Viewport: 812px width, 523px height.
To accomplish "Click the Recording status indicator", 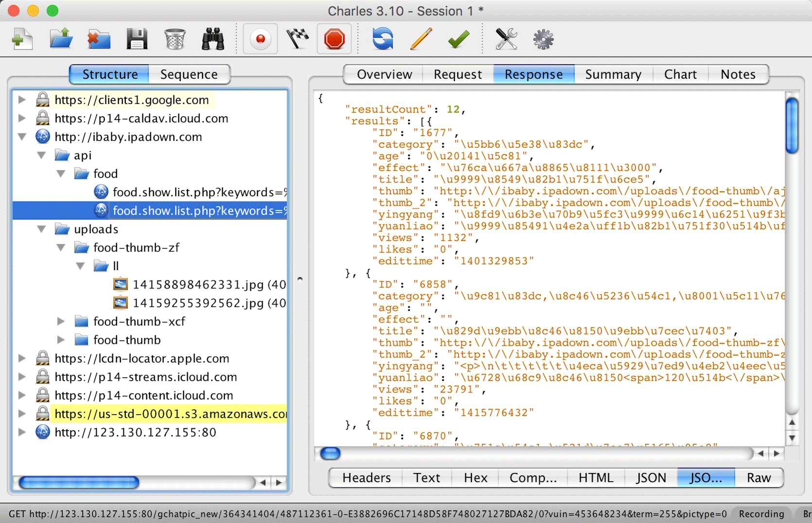I will click(761, 514).
